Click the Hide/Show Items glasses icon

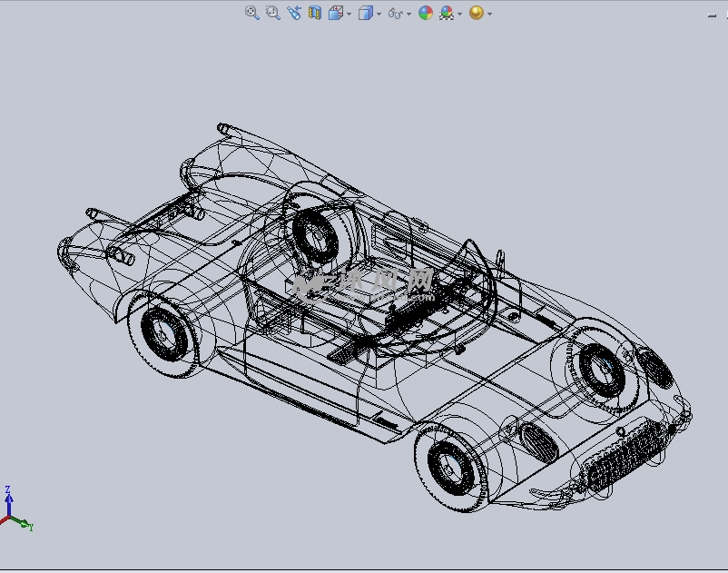point(395,13)
